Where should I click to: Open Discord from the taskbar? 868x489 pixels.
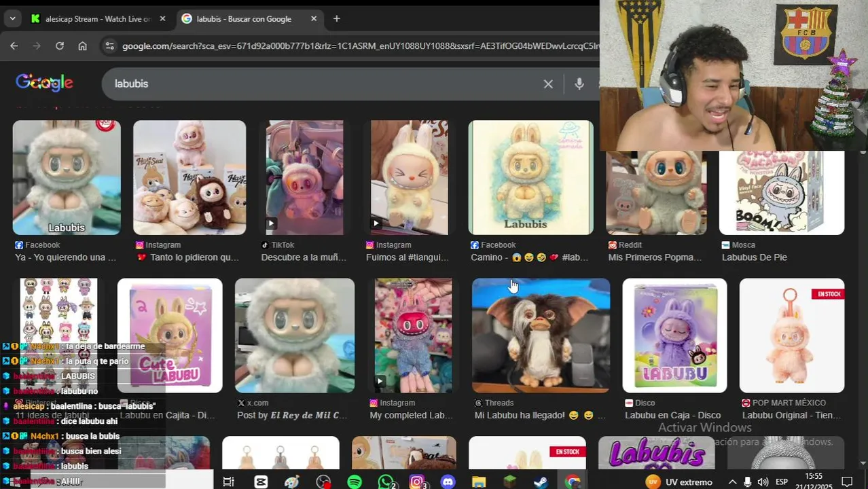click(448, 482)
